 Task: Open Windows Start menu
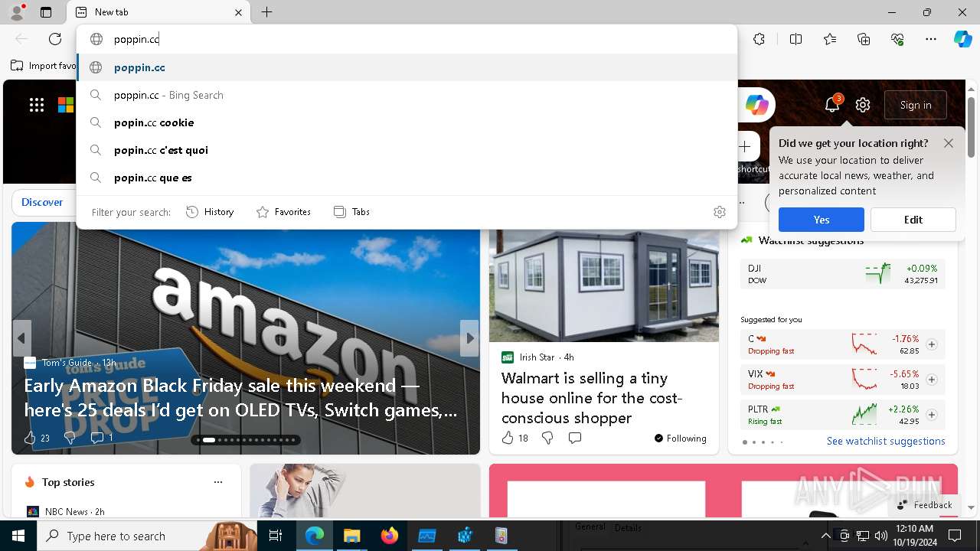point(18,536)
